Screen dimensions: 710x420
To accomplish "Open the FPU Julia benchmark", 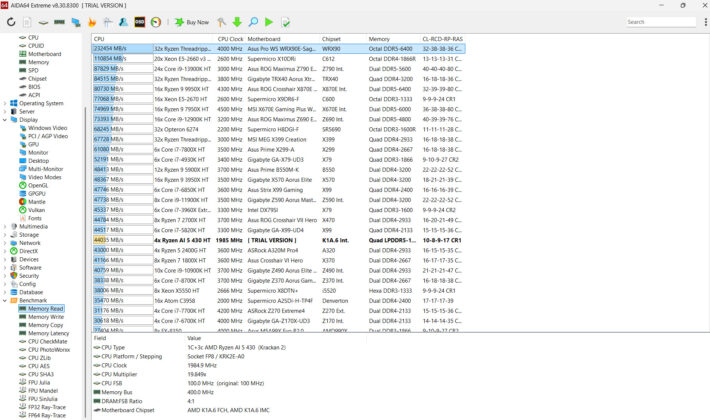I will [x=38, y=382].
